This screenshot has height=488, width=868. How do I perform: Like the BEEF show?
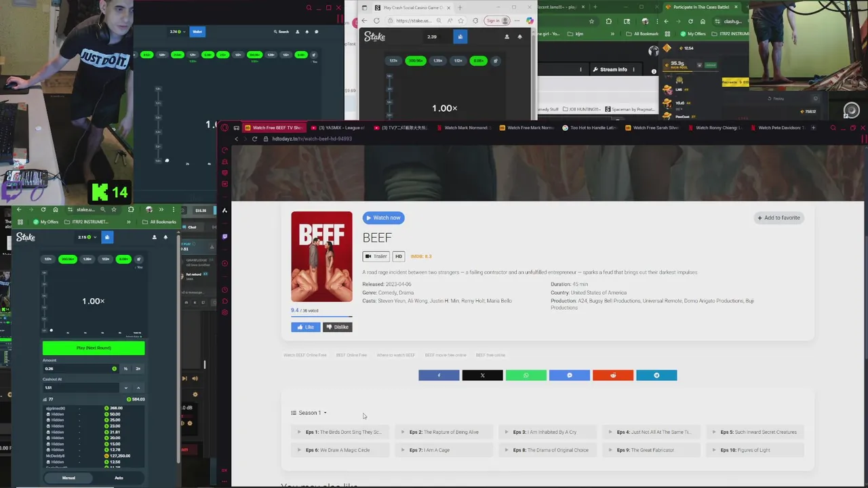pyautogui.click(x=305, y=327)
